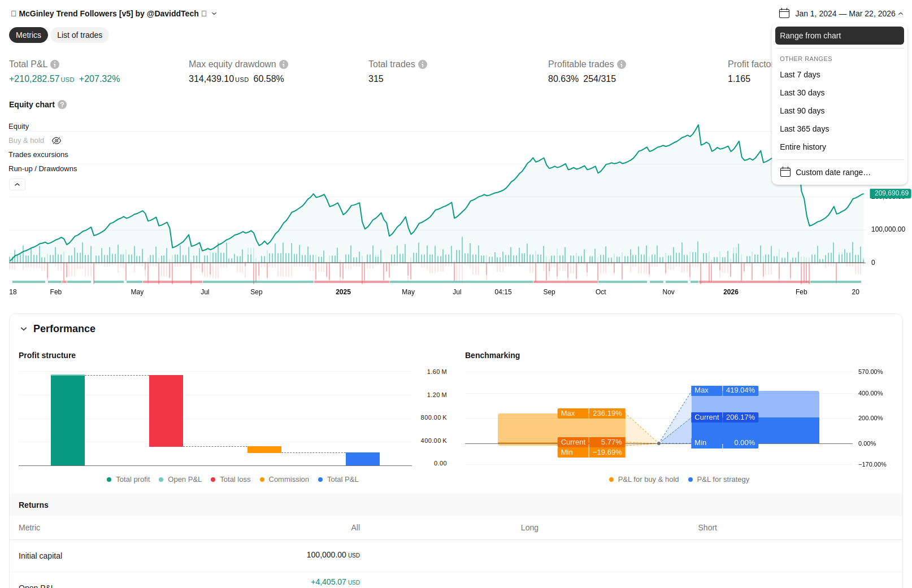
Task: Collapse the Performance section
Action: [24, 329]
